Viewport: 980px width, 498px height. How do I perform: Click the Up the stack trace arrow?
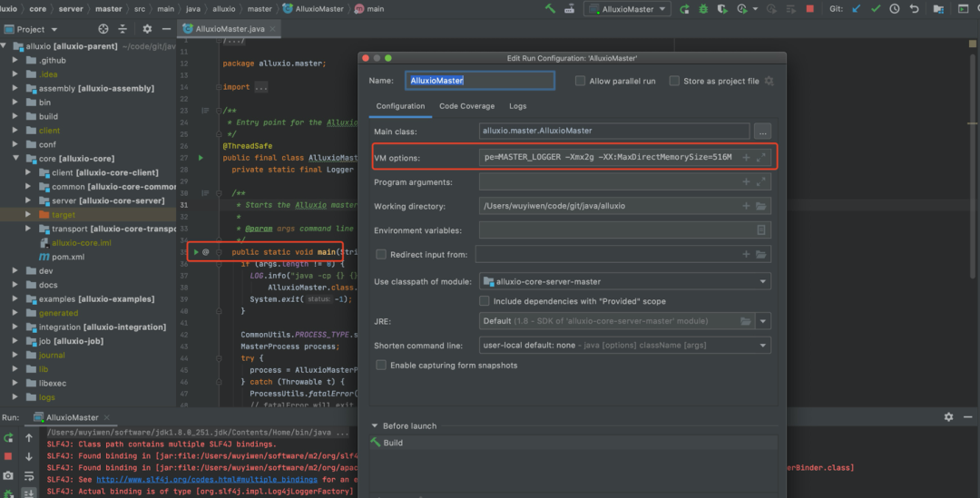coord(29,438)
